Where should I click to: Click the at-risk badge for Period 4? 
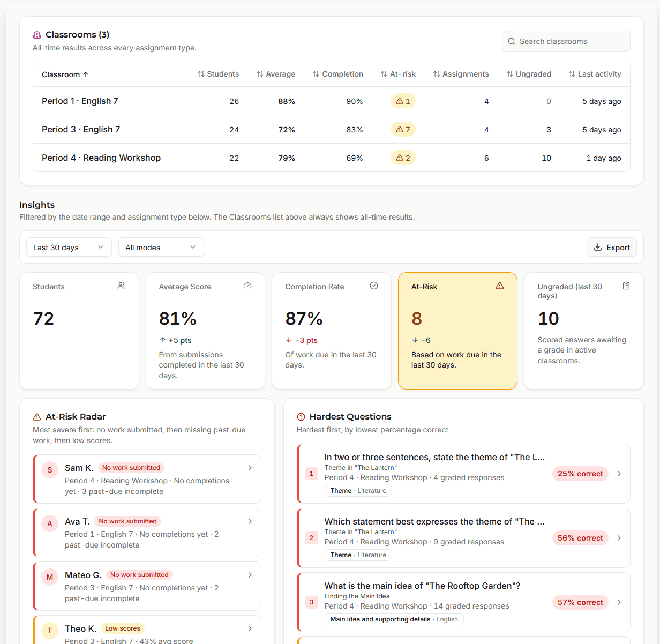pos(403,158)
